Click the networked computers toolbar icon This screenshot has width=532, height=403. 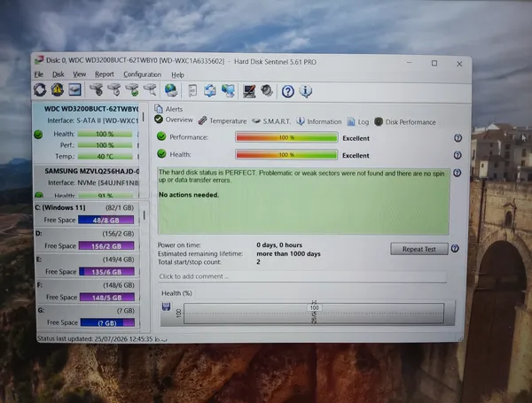tap(228, 91)
